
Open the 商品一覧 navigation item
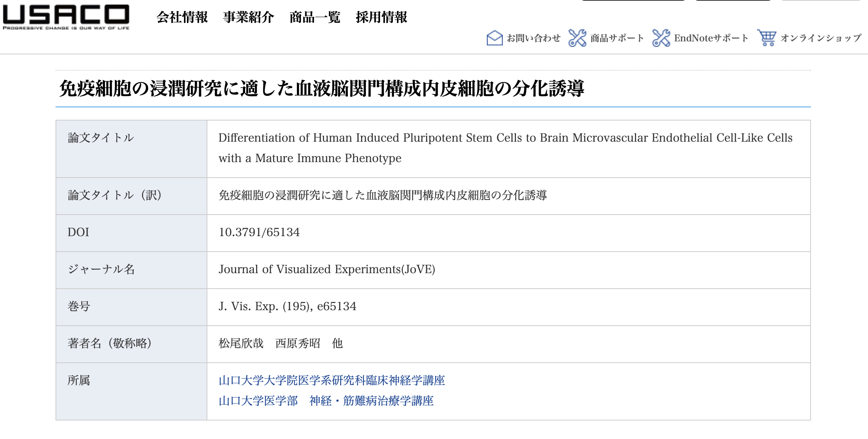click(x=314, y=17)
